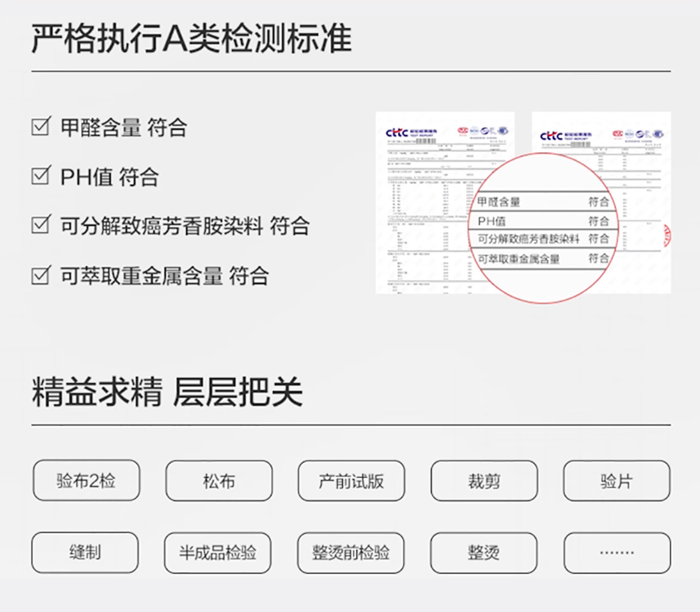The width and height of the screenshot is (700, 612).
Task: Click the 半成品检验 button
Action: [218, 553]
